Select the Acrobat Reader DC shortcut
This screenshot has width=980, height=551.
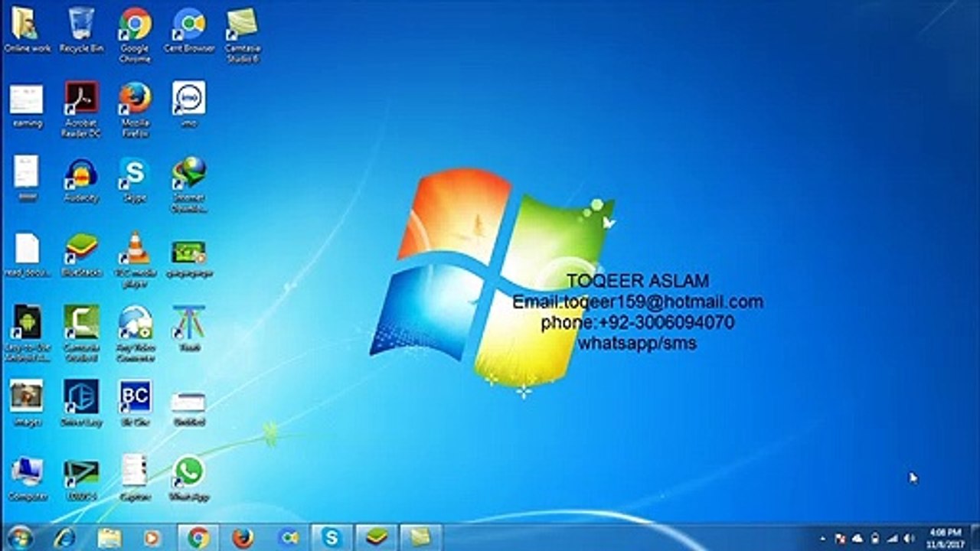[x=81, y=109]
